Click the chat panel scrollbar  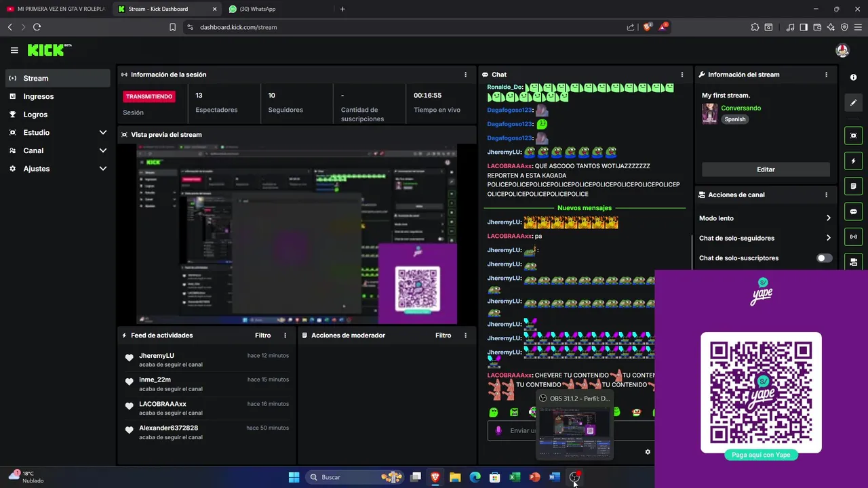tap(691, 253)
